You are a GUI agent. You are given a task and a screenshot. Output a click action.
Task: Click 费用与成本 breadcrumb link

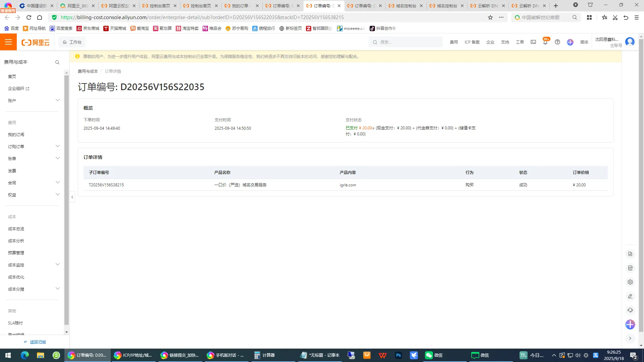(88, 71)
